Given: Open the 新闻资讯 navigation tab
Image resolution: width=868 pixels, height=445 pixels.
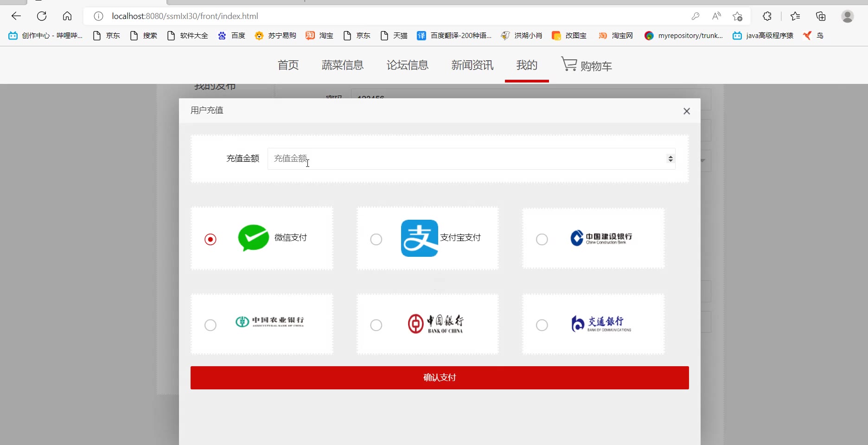Looking at the screenshot, I should [472, 65].
